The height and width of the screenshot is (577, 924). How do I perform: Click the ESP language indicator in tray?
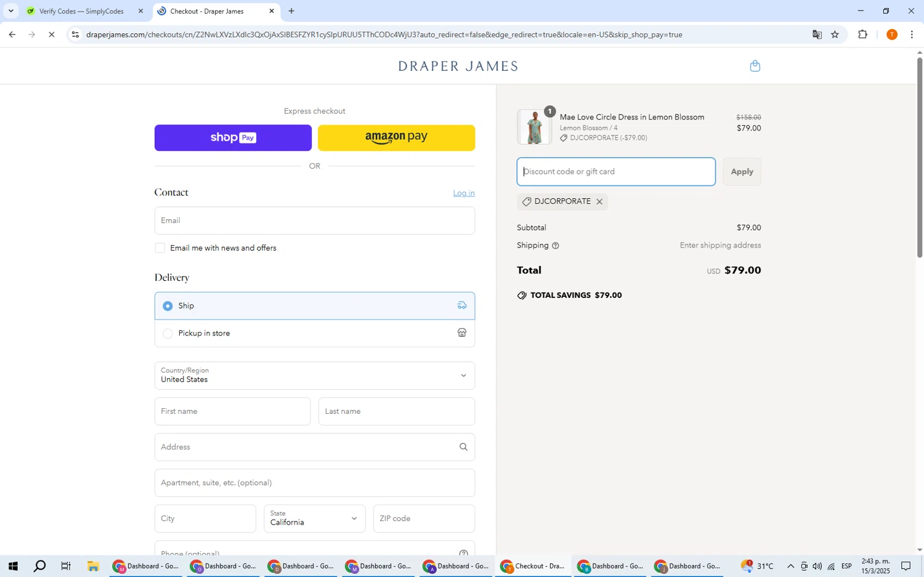(847, 567)
